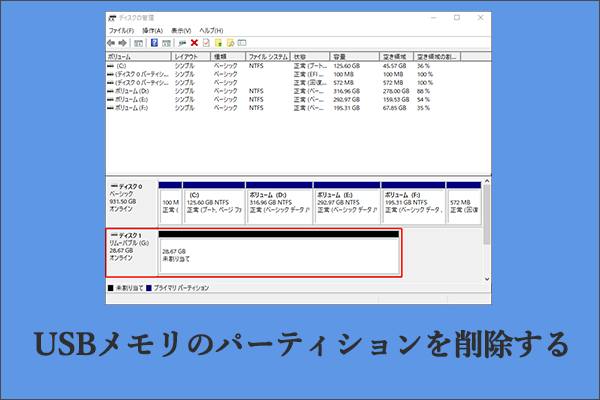Click the yellow folder with green arrow icon
This screenshot has width=600, height=400.
click(218, 43)
